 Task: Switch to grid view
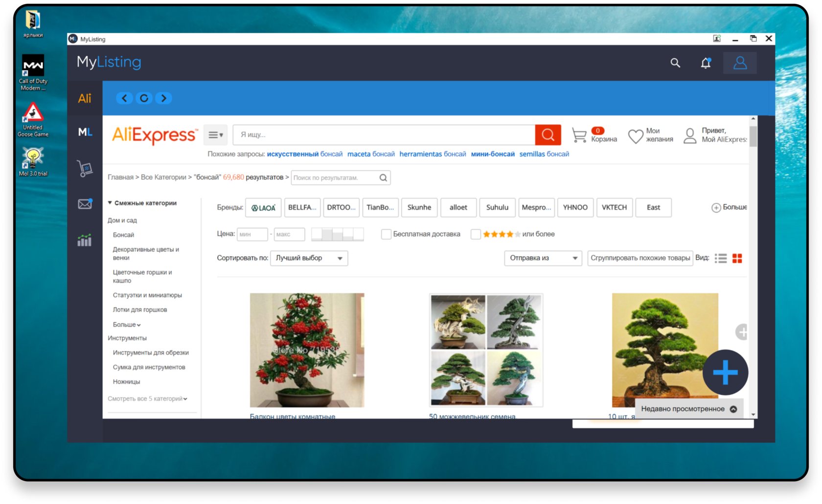[737, 259]
